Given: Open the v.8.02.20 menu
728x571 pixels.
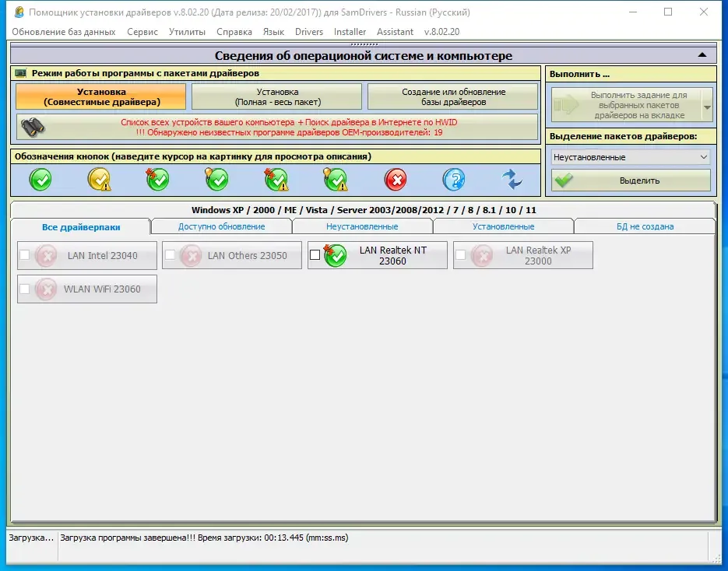Looking at the screenshot, I should tap(441, 32).
